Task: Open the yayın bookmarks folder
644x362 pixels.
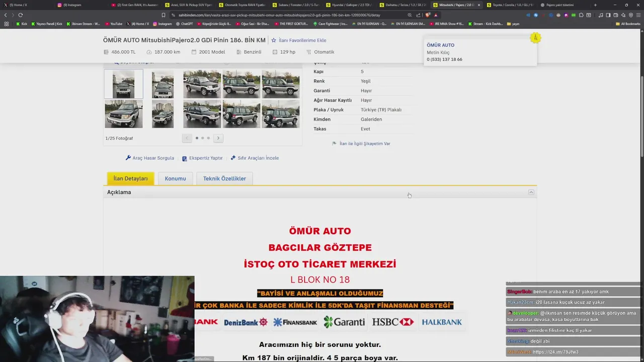Action: pos(513,24)
